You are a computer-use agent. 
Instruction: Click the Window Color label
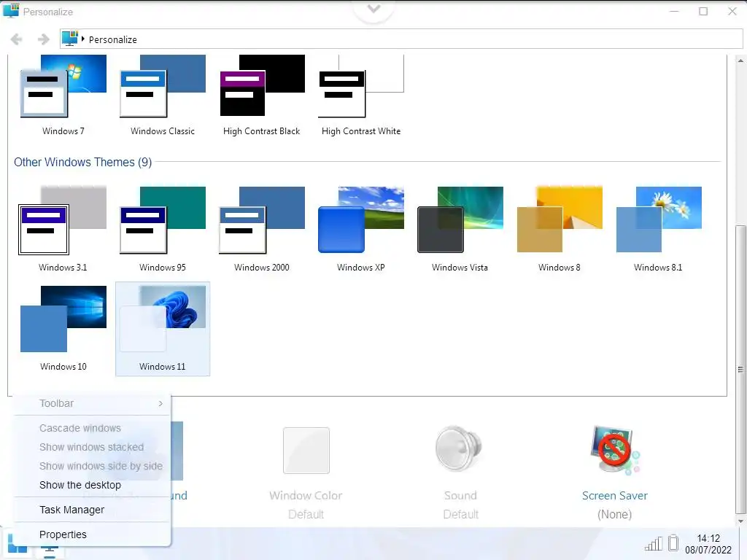pyautogui.click(x=306, y=496)
